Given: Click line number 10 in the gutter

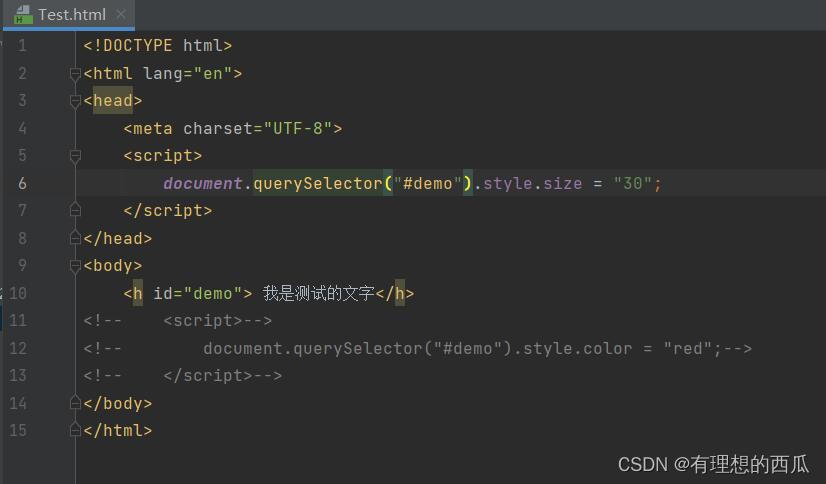Looking at the screenshot, I should [x=18, y=293].
